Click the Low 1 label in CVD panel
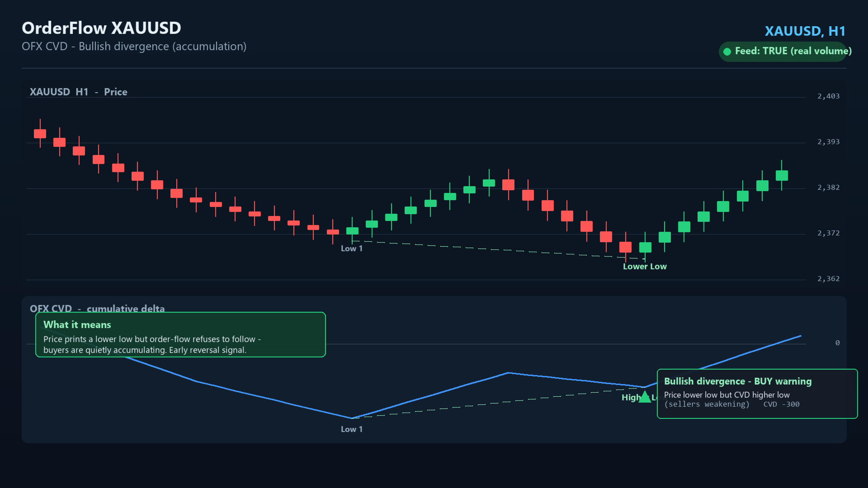Image resolution: width=868 pixels, height=488 pixels. pyautogui.click(x=352, y=429)
